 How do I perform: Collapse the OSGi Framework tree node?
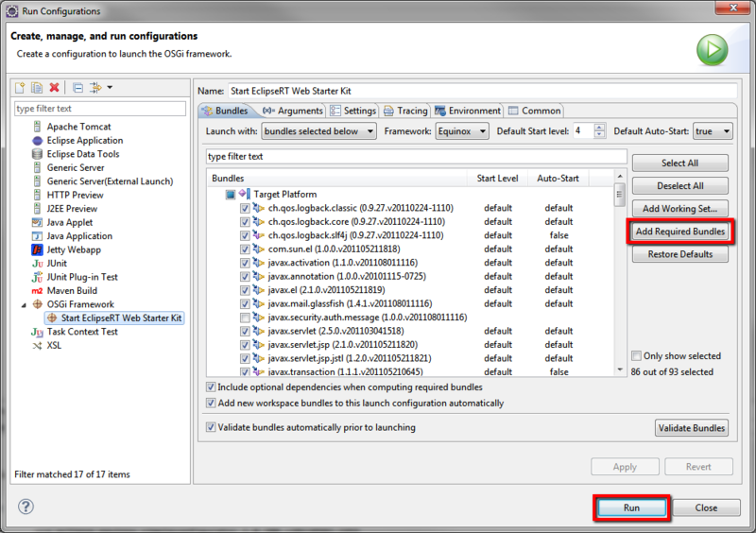pyautogui.click(x=23, y=305)
